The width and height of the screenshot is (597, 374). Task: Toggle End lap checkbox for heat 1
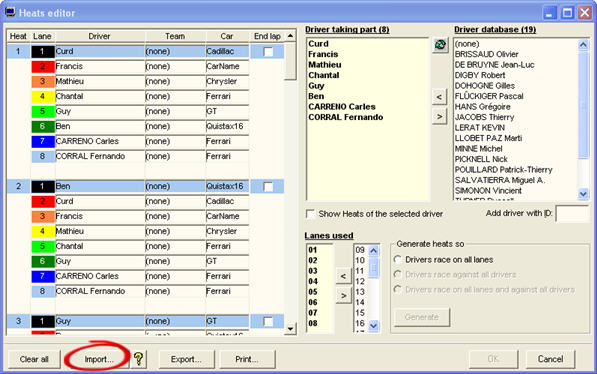pos(268,51)
